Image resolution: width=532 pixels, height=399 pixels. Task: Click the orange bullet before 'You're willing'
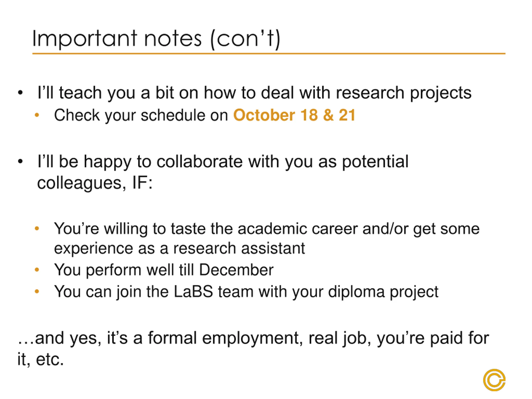(x=37, y=228)
